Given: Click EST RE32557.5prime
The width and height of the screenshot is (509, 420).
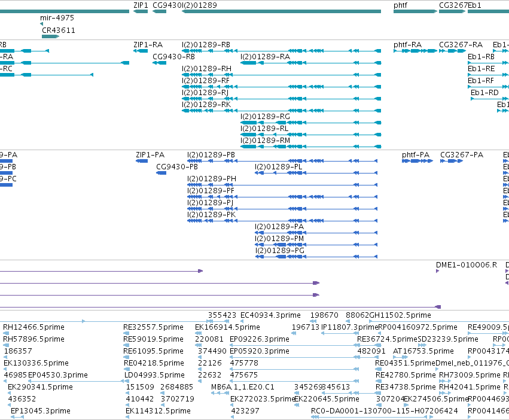Looking at the screenshot, I should 153,327.
